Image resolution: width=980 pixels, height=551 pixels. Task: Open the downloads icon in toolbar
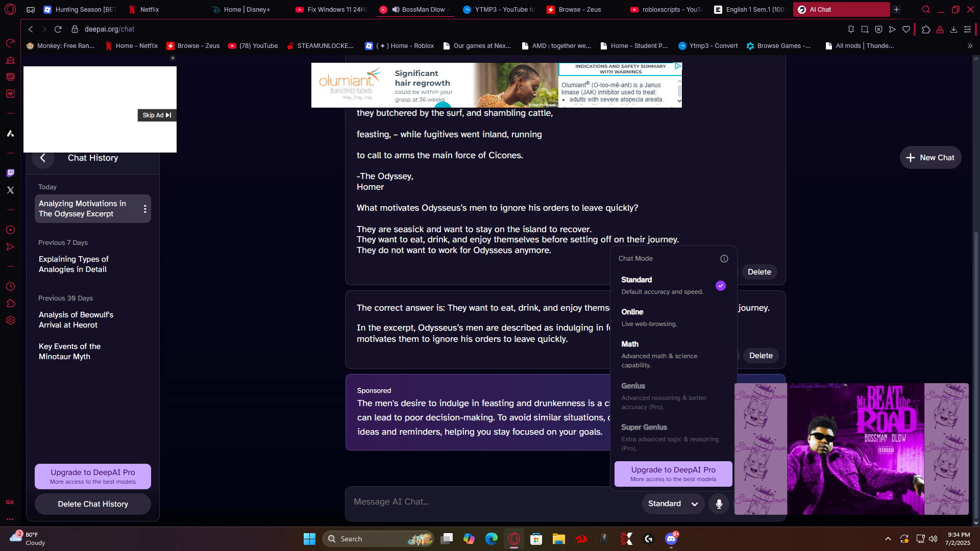pos(953,30)
